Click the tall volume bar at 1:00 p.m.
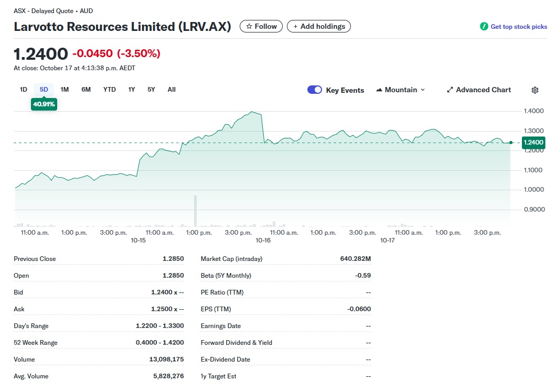The width and height of the screenshot is (556, 392). click(195, 211)
